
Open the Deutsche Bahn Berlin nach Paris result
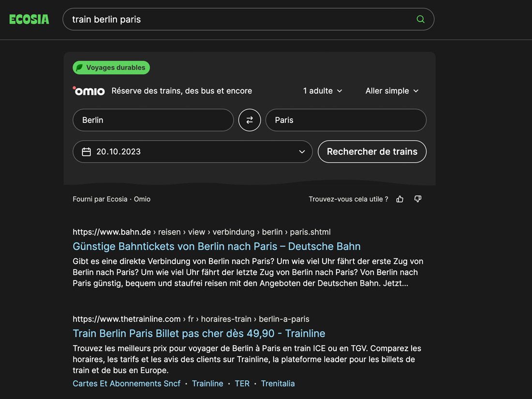217,246
